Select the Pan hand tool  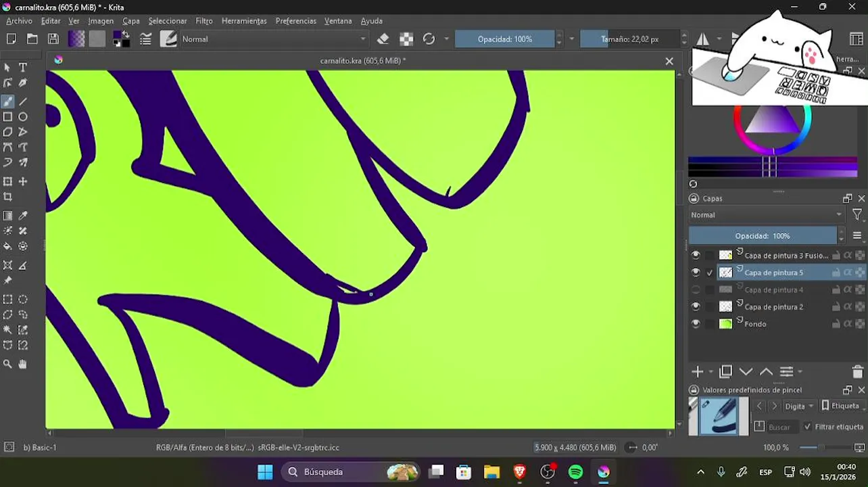coord(23,364)
